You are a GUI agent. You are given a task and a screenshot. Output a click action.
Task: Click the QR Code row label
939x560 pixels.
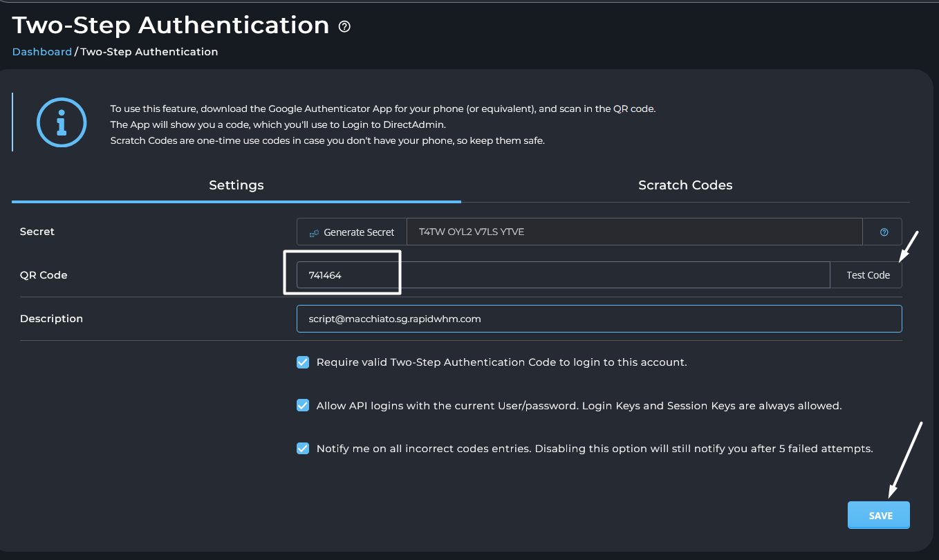coord(44,275)
